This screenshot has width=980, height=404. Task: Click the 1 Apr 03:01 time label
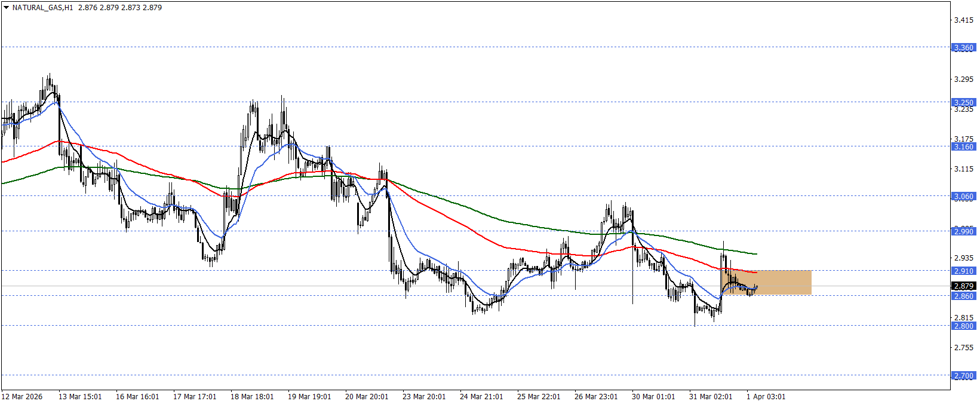(x=766, y=397)
